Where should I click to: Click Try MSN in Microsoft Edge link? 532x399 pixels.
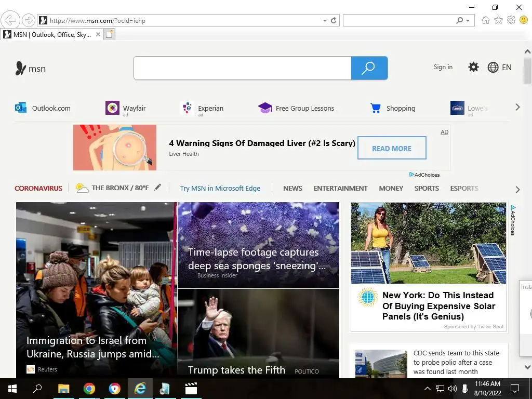pos(220,188)
